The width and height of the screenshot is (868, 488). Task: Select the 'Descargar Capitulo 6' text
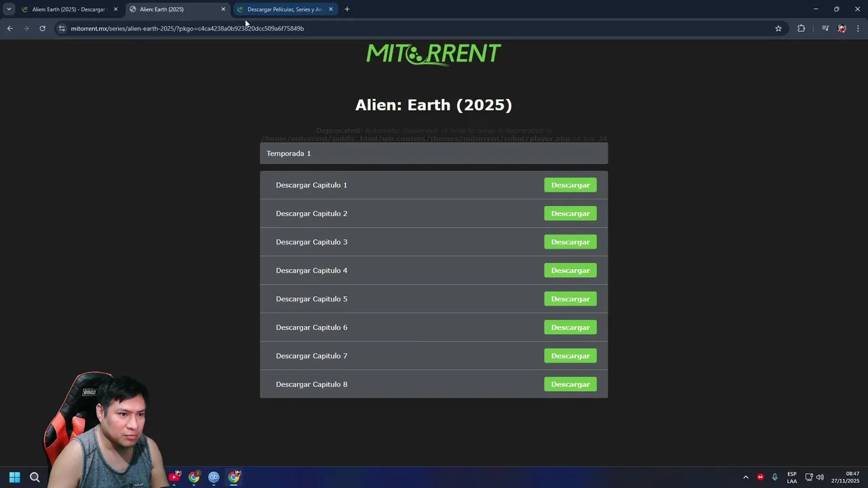click(x=311, y=327)
